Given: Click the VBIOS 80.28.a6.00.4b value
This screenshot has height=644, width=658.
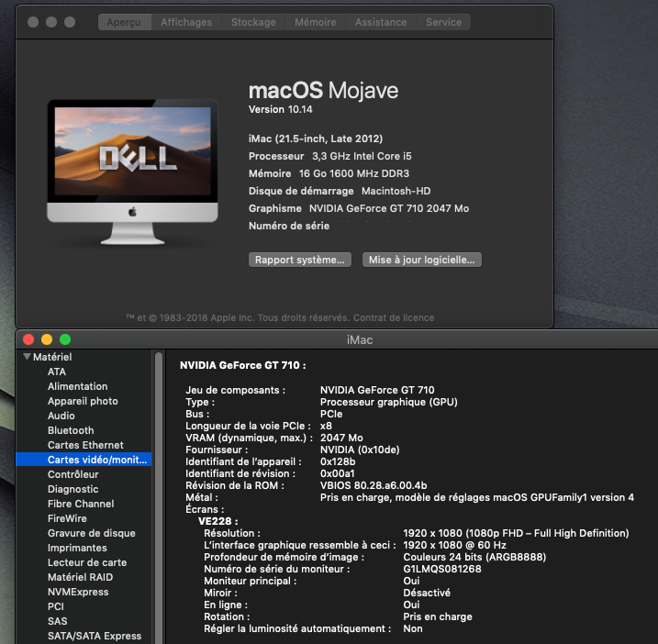Looking at the screenshot, I should 374,485.
